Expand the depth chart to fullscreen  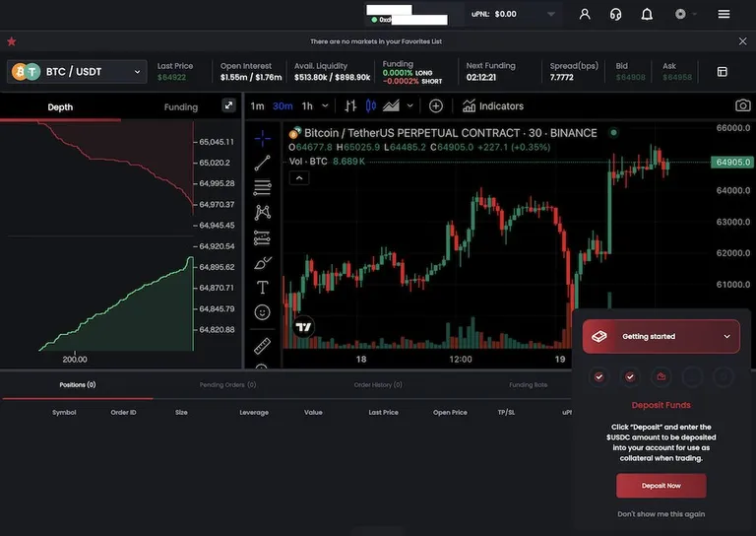tap(228, 105)
